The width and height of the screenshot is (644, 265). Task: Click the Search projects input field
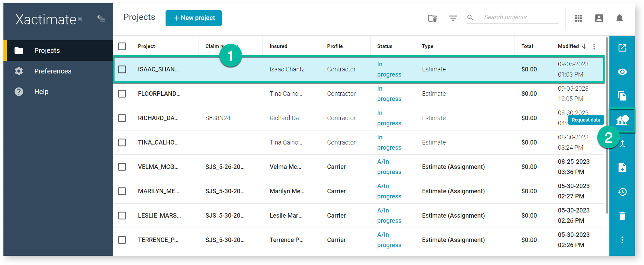pos(520,17)
